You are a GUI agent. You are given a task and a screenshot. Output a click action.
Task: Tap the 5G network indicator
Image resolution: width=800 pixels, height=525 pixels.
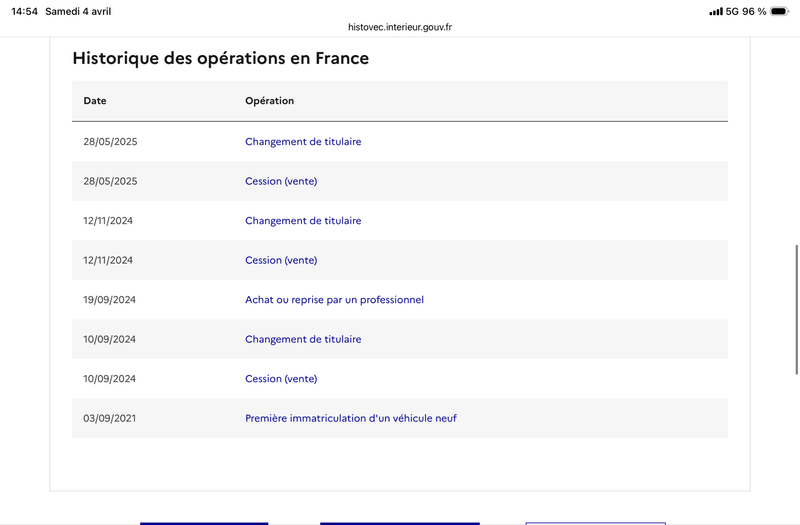(x=732, y=11)
